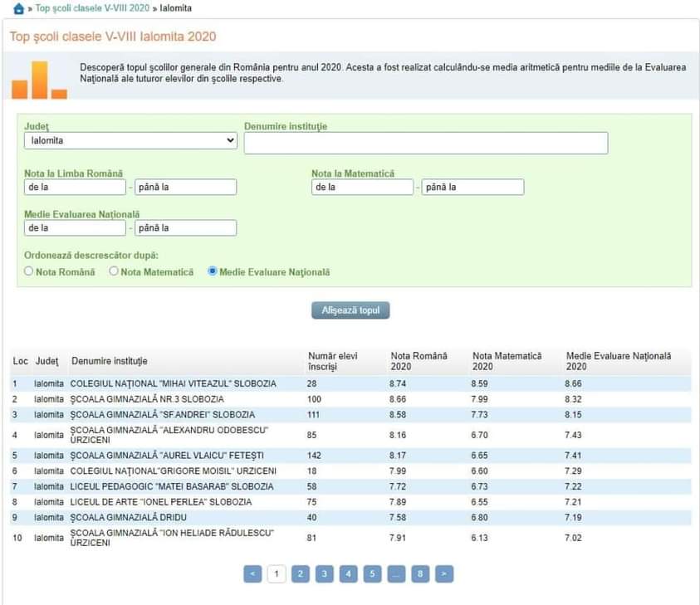Click Medie Evaluarea Națională 'de la' field
The height and width of the screenshot is (605, 700).
coord(75,227)
